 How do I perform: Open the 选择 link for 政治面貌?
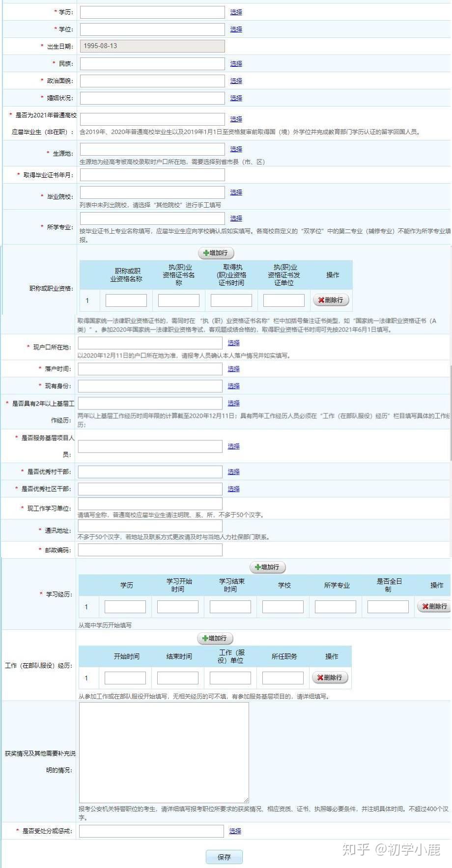tap(236, 81)
